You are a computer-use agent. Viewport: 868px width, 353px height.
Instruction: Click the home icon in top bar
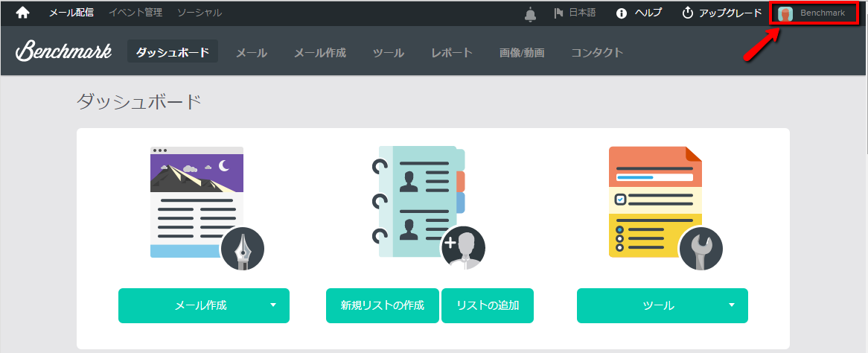tap(22, 13)
